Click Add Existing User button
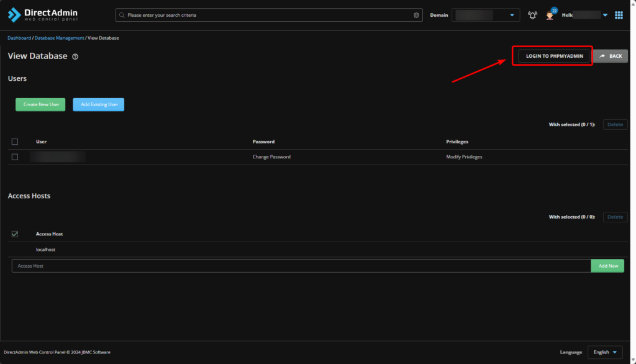The height and width of the screenshot is (364, 636). coord(99,104)
